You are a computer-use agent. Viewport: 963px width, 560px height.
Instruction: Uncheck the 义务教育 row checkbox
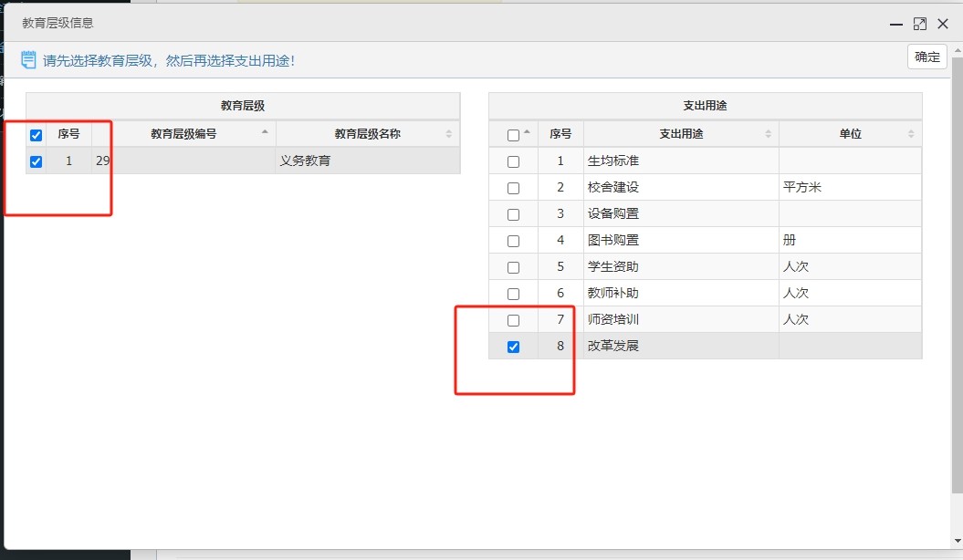[37, 162]
